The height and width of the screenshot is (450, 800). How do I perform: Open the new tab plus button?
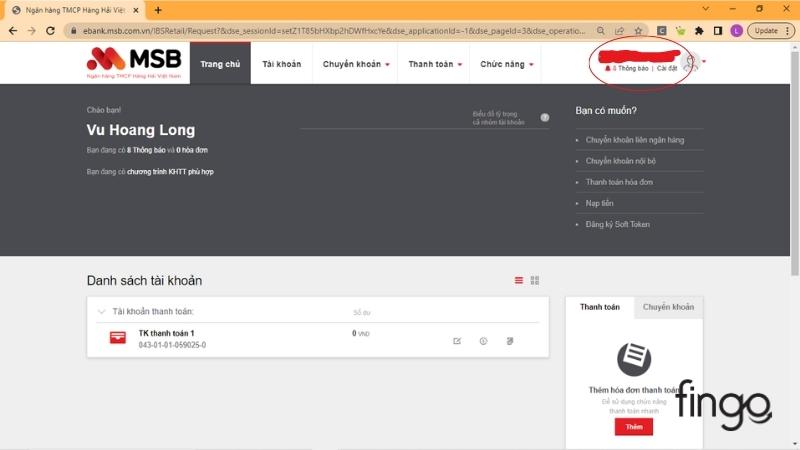click(x=158, y=10)
